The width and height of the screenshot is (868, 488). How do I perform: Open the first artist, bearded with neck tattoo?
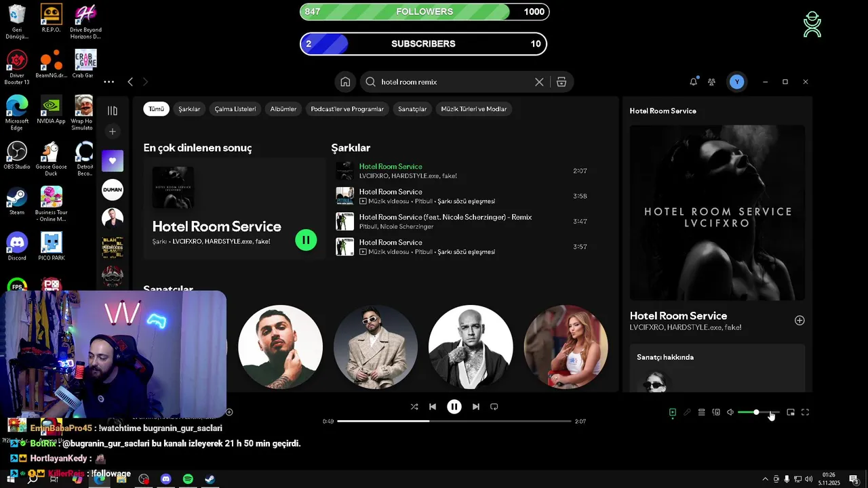(x=280, y=347)
